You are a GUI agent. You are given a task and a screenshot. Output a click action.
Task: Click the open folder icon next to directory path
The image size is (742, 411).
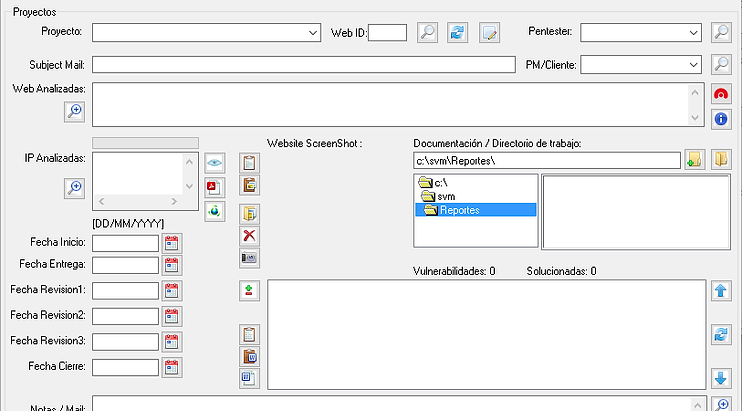coord(721,159)
